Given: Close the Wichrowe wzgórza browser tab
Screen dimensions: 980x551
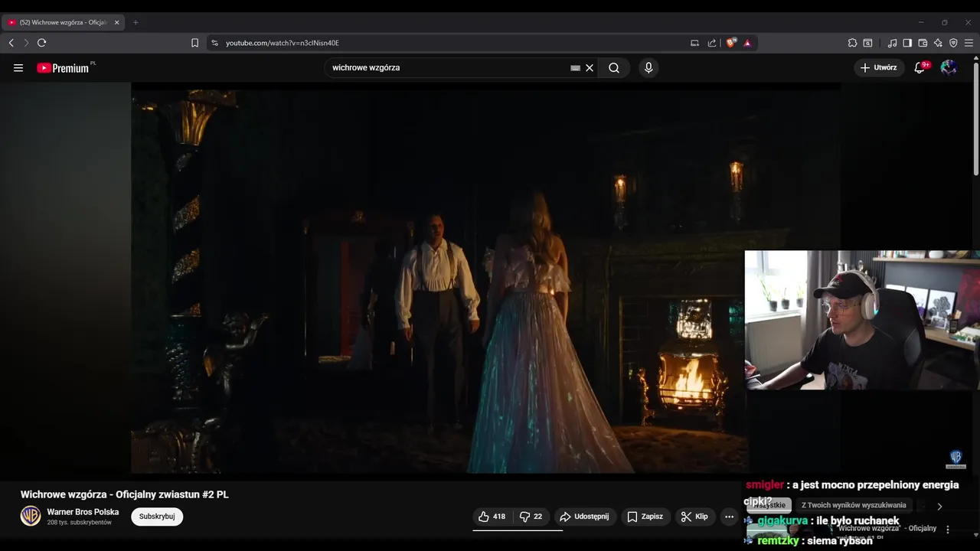Looking at the screenshot, I should (117, 22).
